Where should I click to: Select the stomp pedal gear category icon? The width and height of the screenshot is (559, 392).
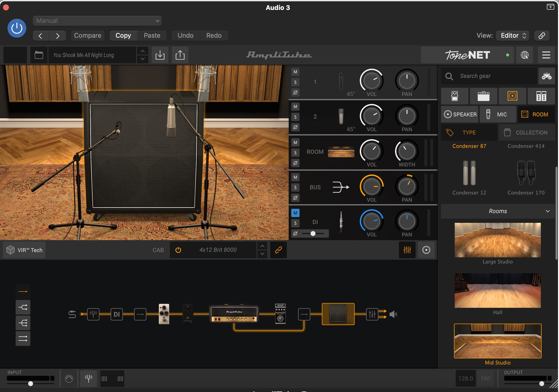click(x=455, y=96)
